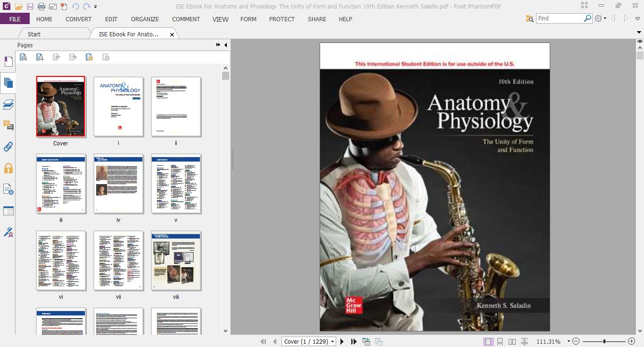Click the heart icon near the ribbon
The image size is (644, 347).
point(637,18)
